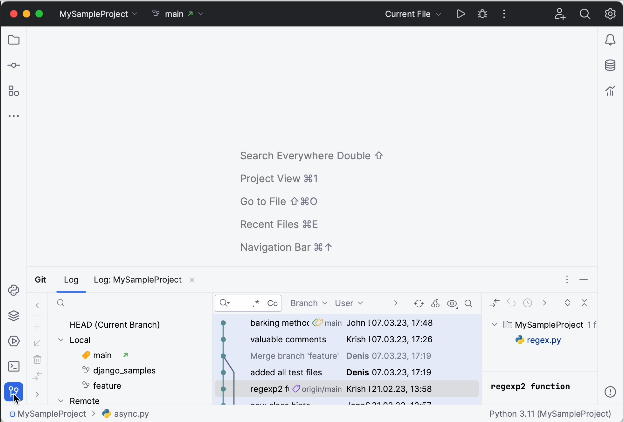Click the Cherry-Pick icon in log toolbar
Image resolution: width=624 pixels, height=422 pixels.
[435, 303]
